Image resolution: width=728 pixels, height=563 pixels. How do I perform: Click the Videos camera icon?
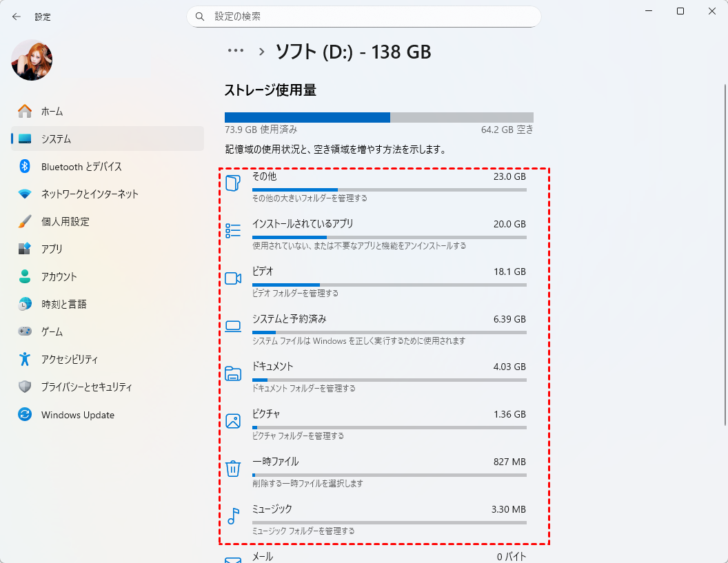(x=233, y=278)
